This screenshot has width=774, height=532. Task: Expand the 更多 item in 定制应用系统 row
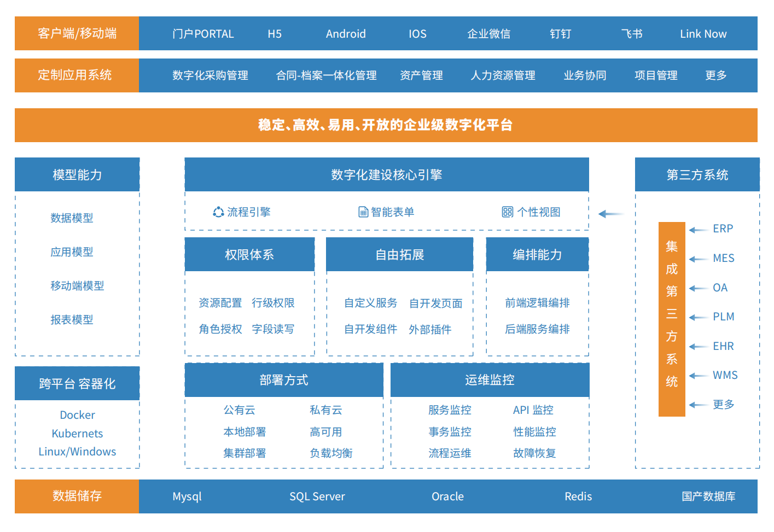[715, 75]
